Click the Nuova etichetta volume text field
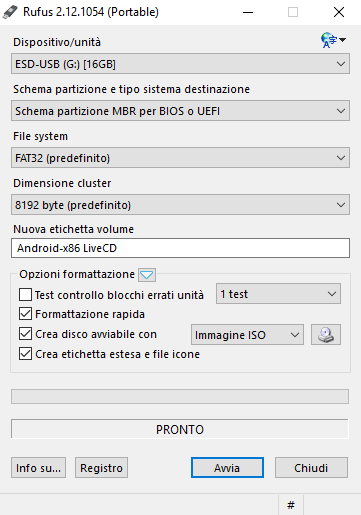Screen dimensions: 361x515 180,248
